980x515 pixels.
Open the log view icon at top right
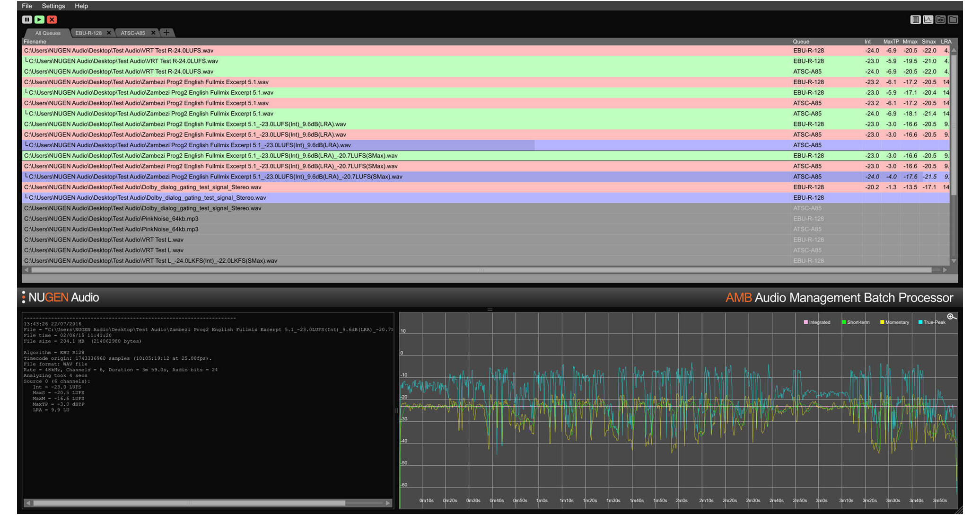pyautogui.click(x=916, y=19)
